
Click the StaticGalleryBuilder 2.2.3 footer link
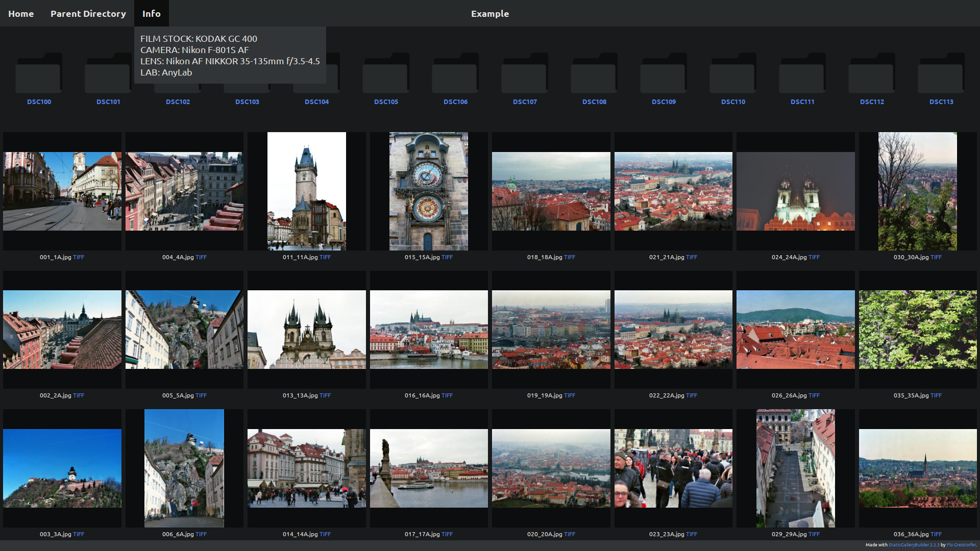click(914, 545)
